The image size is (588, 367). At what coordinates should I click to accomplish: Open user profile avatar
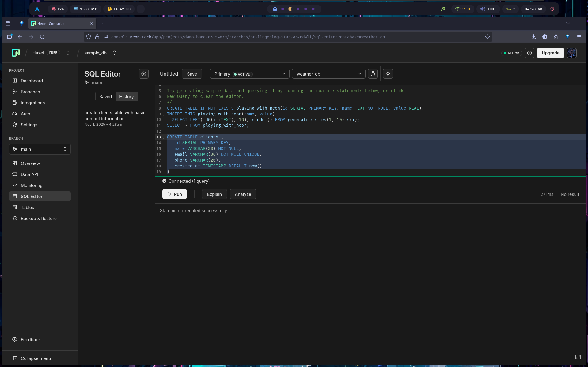click(571, 53)
